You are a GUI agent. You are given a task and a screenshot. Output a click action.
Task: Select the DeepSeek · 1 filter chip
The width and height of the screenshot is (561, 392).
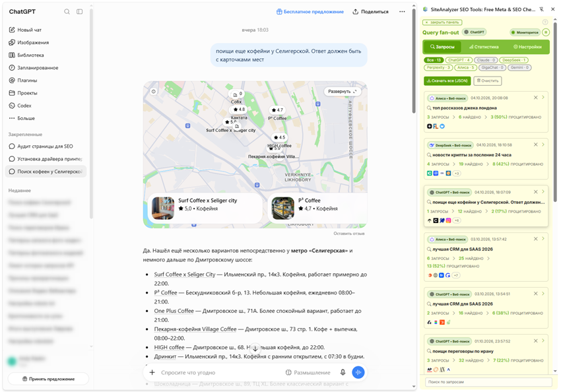(x=513, y=60)
